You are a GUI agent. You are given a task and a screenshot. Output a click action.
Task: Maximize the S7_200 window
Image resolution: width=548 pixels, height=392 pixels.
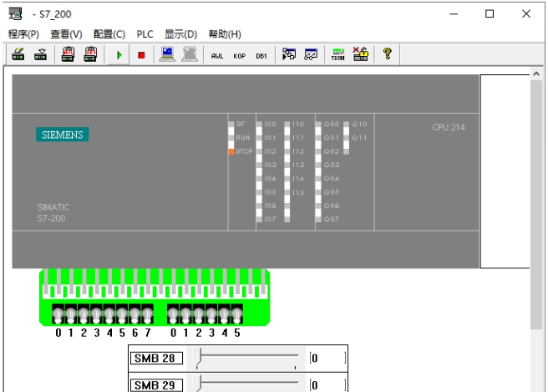point(490,14)
